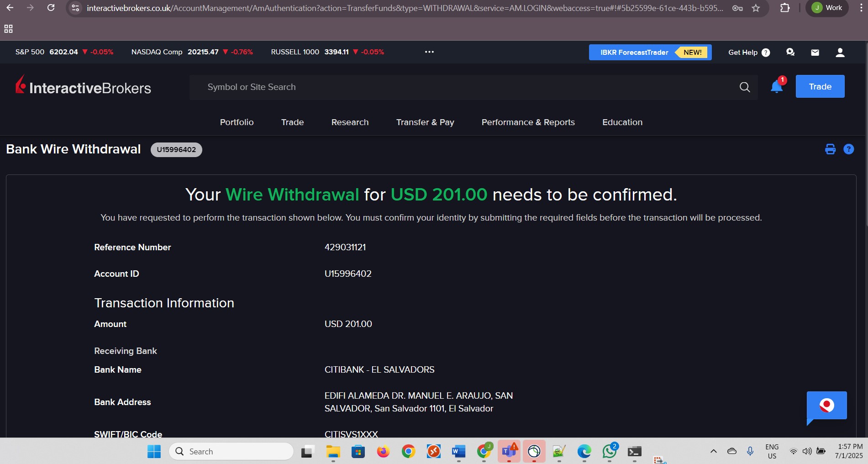
Task: Click the saved passwords key icon
Action: pyautogui.click(x=737, y=8)
